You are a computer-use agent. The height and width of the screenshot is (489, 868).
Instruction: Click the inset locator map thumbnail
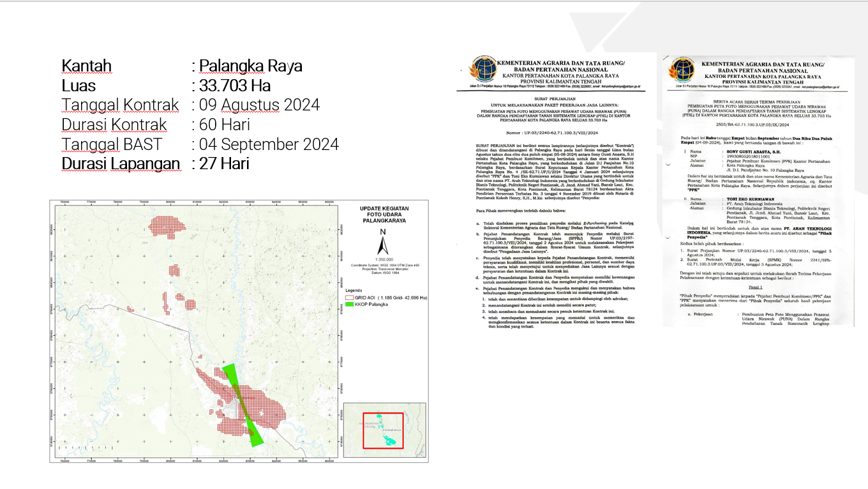(x=384, y=430)
